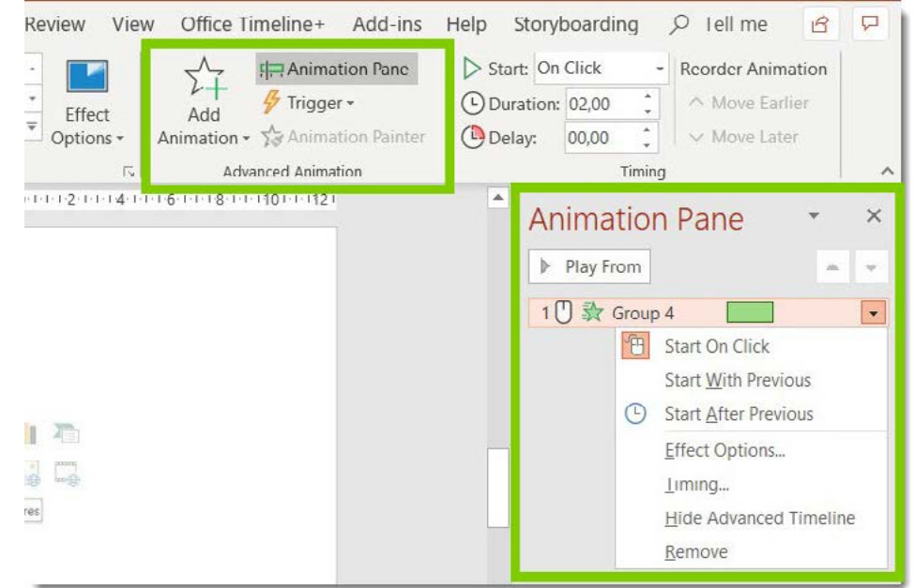This screenshot has height=588, width=914.
Task: Choose Remove from the context menu
Action: [x=752, y=551]
